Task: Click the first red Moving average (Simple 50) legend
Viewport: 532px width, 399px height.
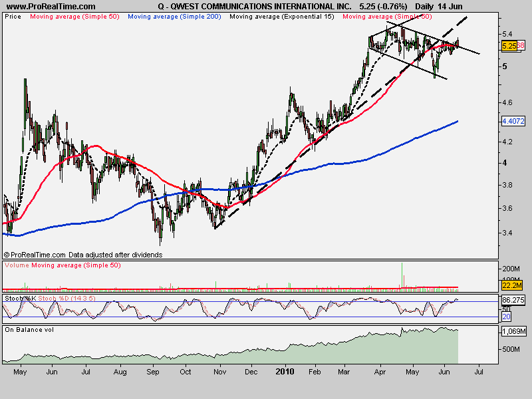Action: (74, 16)
